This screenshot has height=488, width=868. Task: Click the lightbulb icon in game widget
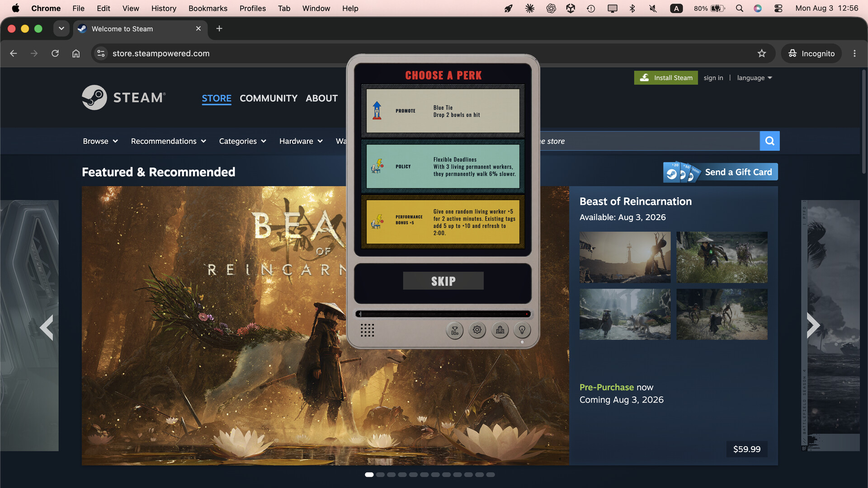point(522,330)
